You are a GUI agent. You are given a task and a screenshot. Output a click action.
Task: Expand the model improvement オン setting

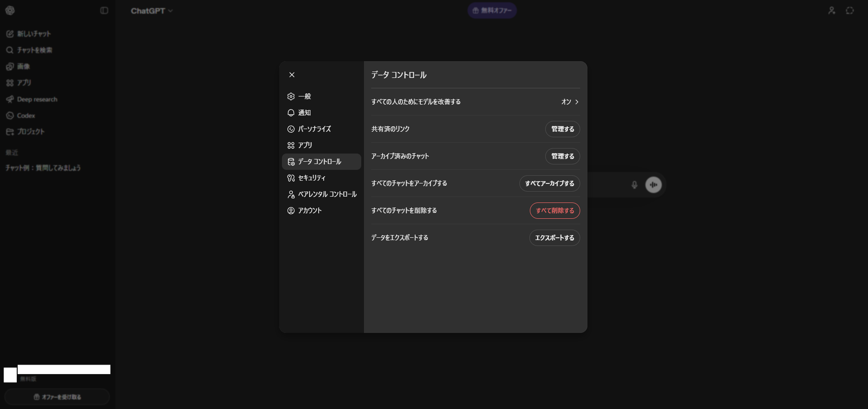[x=570, y=102]
